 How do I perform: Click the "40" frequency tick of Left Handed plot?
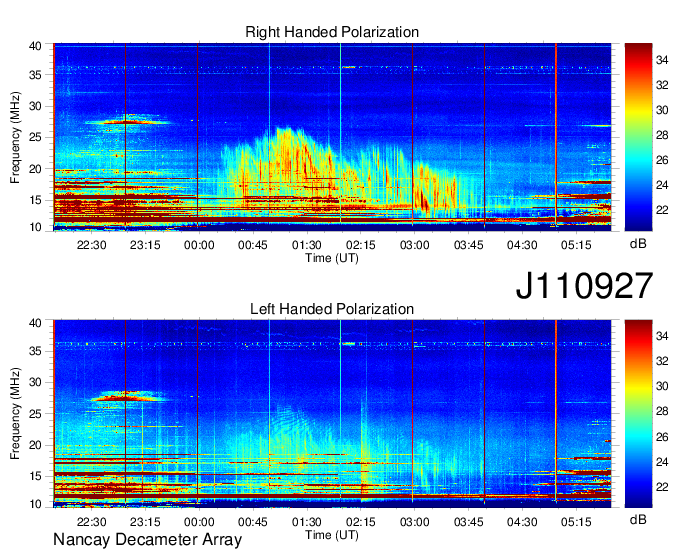[35, 323]
